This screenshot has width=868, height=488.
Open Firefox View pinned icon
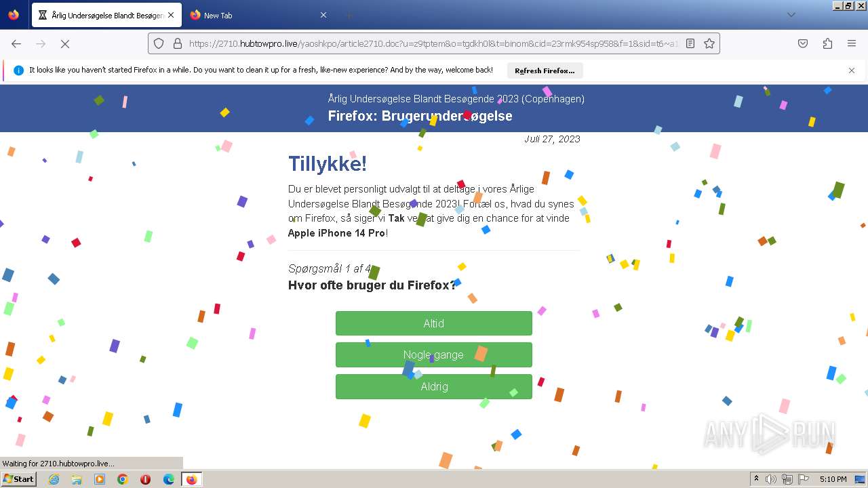pos(14,15)
